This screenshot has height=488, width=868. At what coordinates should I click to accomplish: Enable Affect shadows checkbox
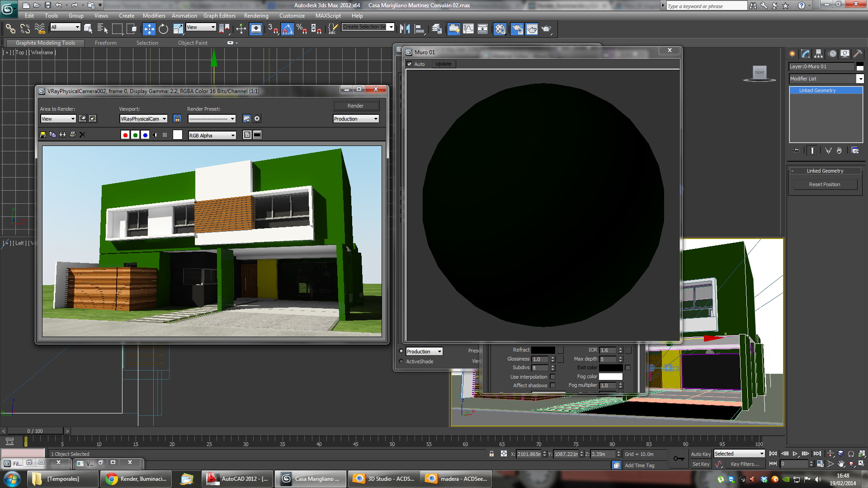coord(552,385)
